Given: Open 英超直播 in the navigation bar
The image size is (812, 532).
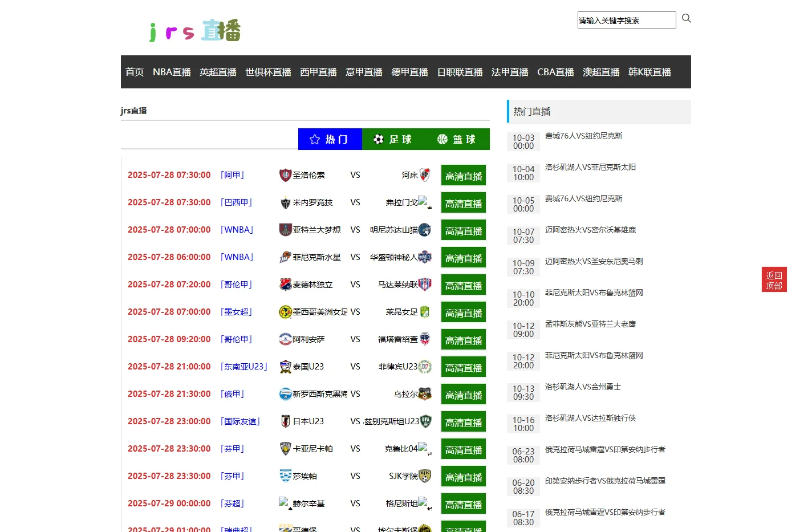Looking at the screenshot, I should pos(218,72).
